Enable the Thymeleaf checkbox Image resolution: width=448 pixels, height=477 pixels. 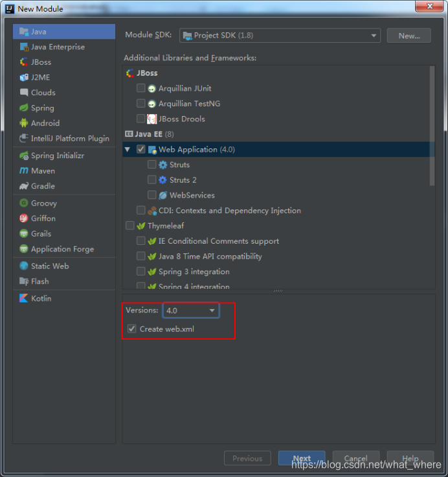[129, 226]
